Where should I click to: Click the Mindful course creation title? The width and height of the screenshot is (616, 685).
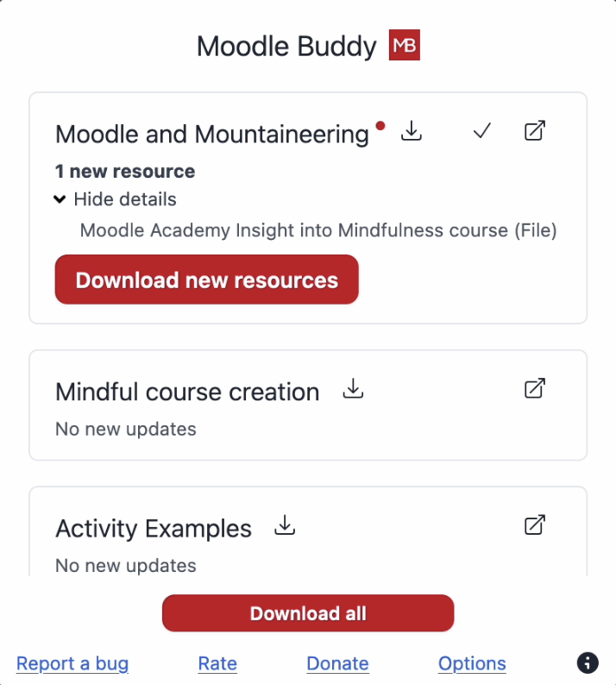tap(187, 392)
